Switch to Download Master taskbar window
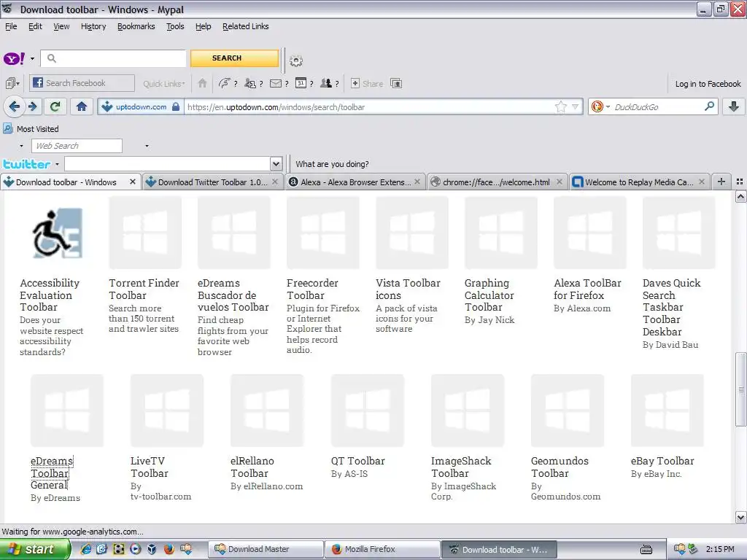The width and height of the screenshot is (747, 560). pos(266,549)
